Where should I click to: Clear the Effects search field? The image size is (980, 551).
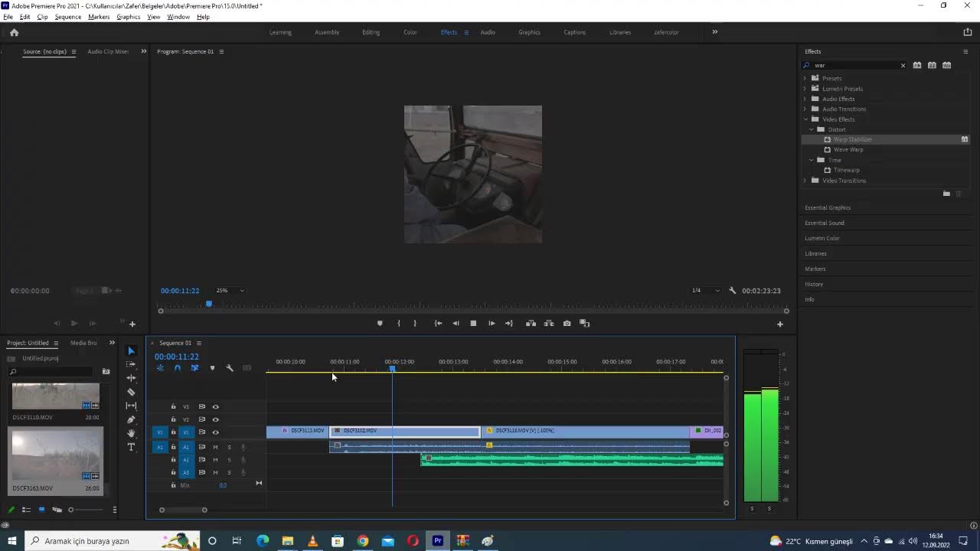click(x=903, y=65)
